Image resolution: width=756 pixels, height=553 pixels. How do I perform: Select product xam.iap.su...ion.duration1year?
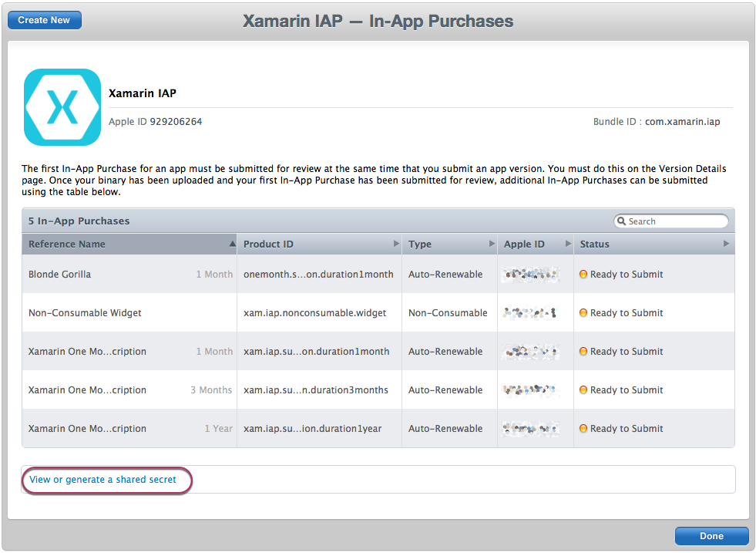(x=312, y=429)
